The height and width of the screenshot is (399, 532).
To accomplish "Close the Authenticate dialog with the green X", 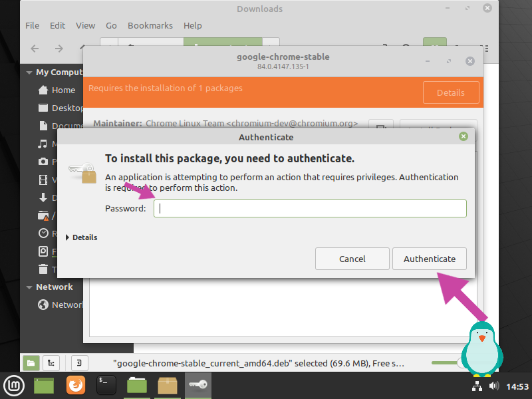I will pyautogui.click(x=464, y=136).
